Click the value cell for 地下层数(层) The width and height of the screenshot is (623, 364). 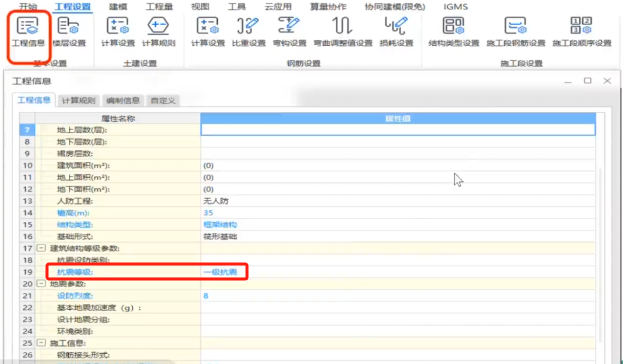click(x=398, y=141)
